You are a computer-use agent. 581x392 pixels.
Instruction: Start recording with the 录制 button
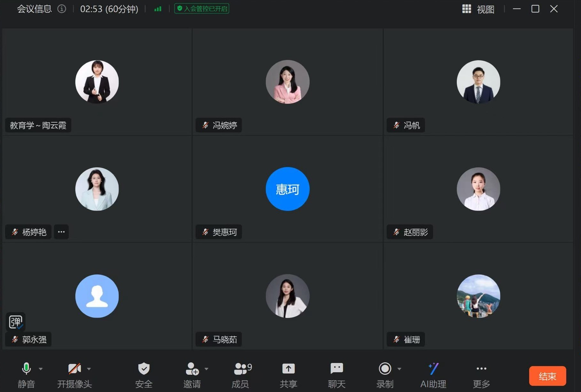coord(385,369)
